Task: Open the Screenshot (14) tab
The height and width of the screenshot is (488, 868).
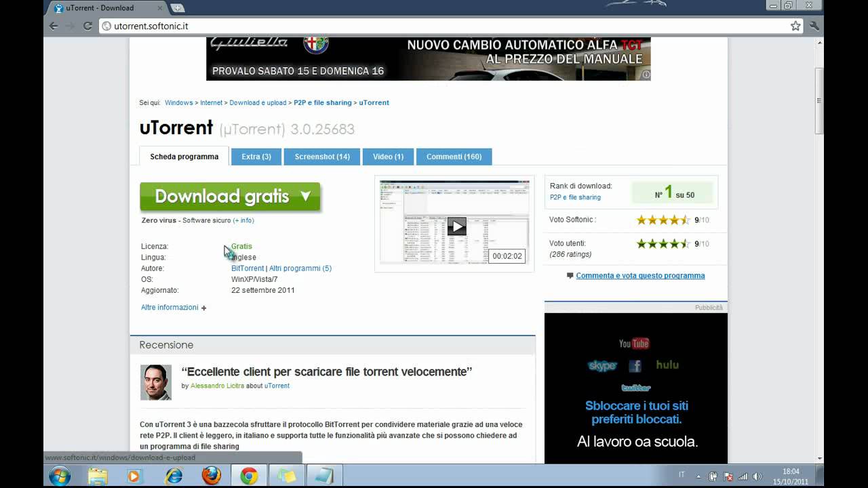Action: coord(322,157)
